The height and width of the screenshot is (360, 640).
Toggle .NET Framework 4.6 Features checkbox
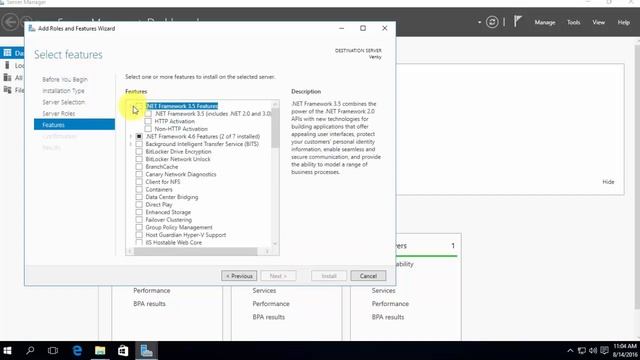click(139, 136)
